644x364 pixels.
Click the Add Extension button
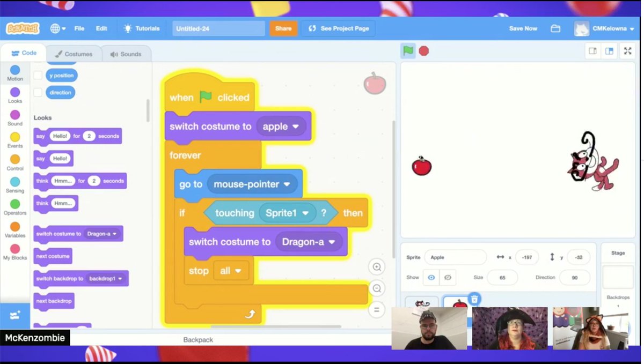pyautogui.click(x=15, y=315)
